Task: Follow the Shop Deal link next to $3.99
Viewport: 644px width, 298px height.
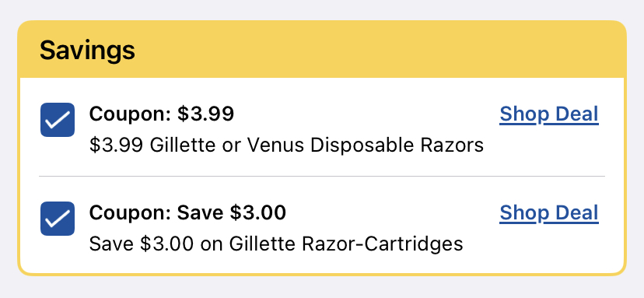Action: (549, 114)
